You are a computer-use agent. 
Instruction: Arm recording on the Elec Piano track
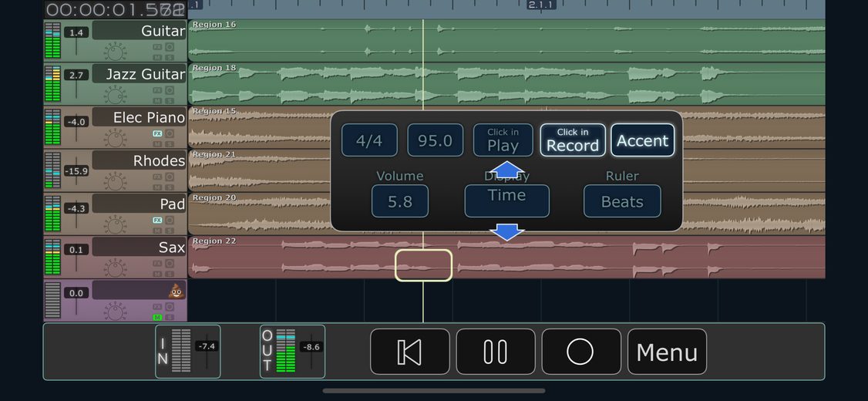tap(170, 133)
